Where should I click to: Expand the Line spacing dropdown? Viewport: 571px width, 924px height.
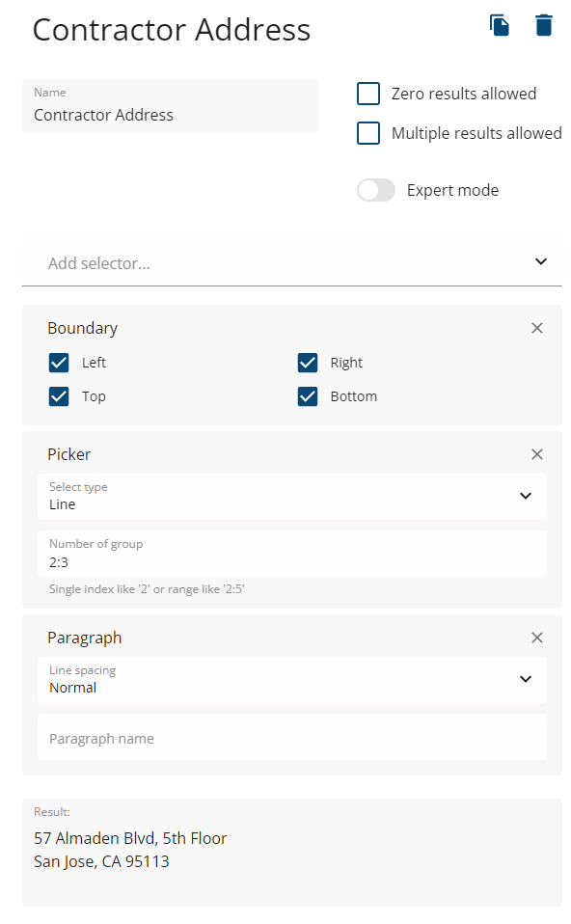(x=291, y=680)
